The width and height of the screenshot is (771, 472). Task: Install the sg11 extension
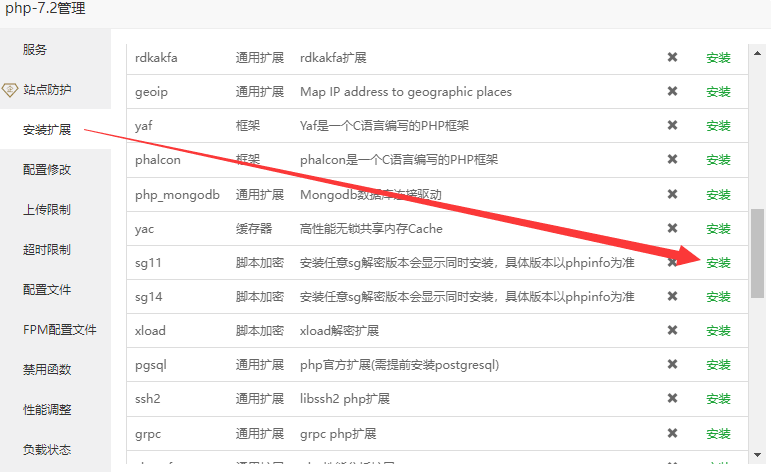(x=718, y=263)
